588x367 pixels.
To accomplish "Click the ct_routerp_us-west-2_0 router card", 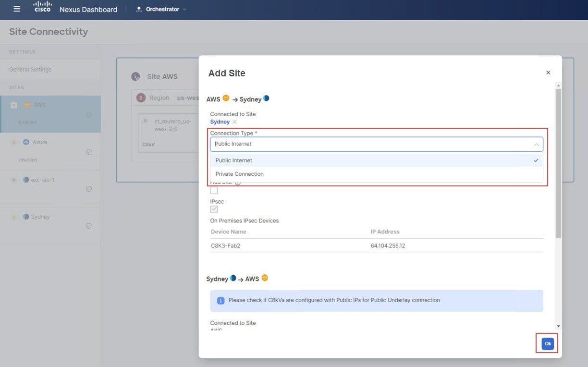I will (x=169, y=133).
